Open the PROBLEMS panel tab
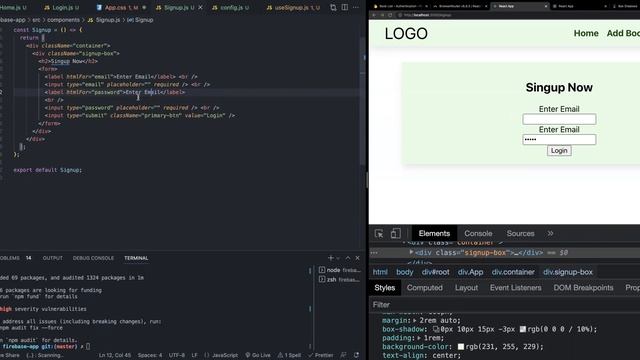640x360 pixels. [15, 258]
